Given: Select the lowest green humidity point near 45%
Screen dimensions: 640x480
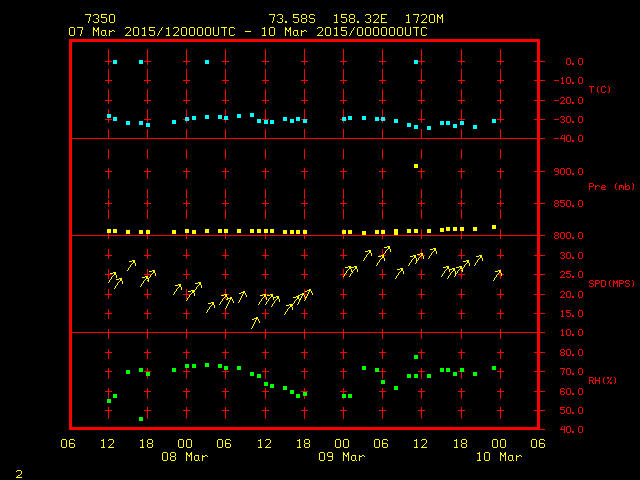Looking at the screenshot, I should (141, 419).
